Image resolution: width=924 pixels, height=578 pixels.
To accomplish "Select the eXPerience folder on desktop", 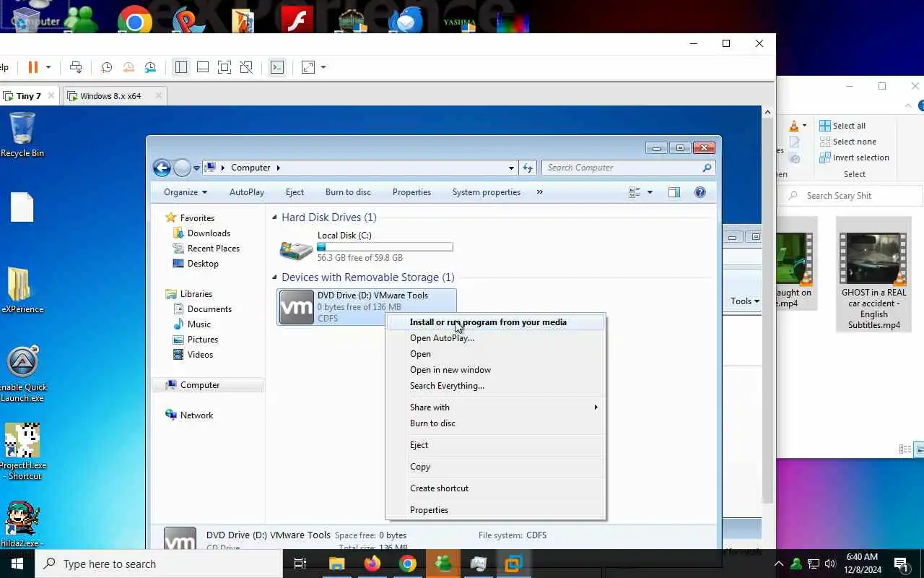I will click(22, 290).
